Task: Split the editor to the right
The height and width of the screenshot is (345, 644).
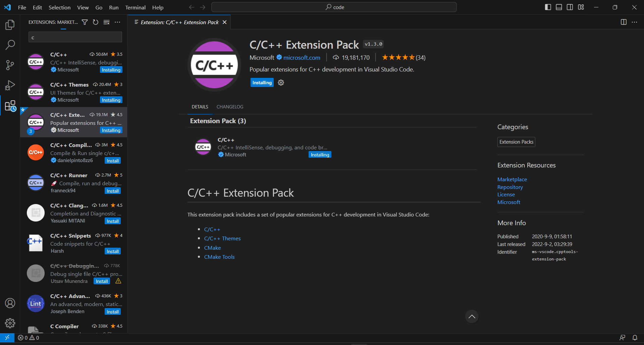Action: tap(624, 22)
